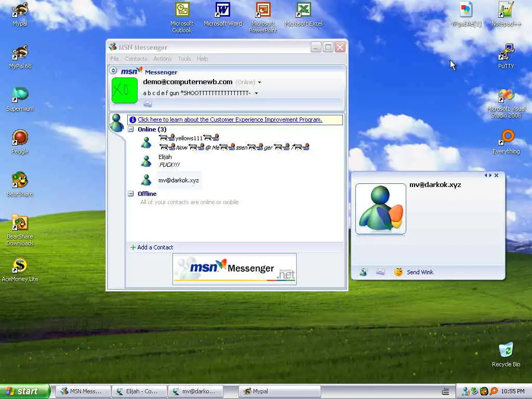
Task: Launch the PuTTY desktop icon
Action: (506, 57)
